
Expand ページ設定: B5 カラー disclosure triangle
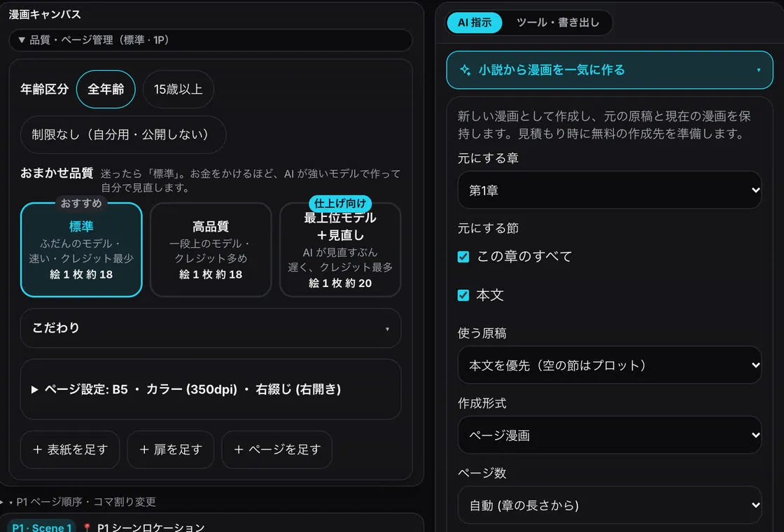point(34,389)
